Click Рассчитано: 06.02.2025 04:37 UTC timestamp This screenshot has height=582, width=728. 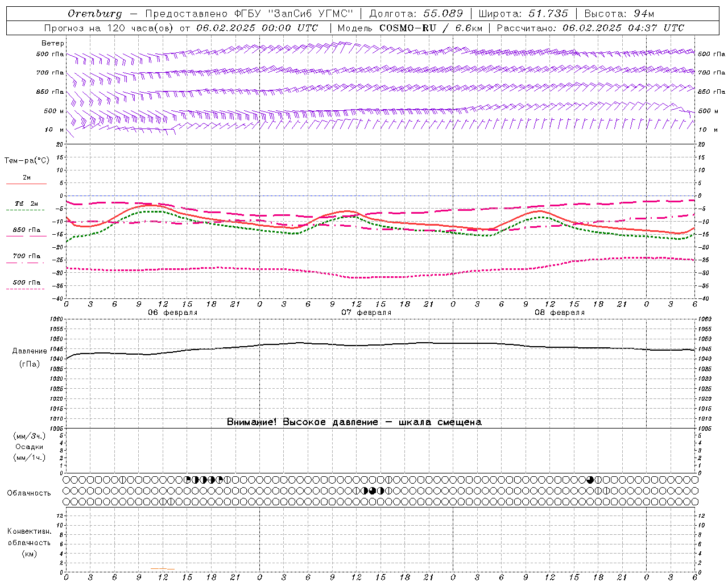click(x=590, y=28)
